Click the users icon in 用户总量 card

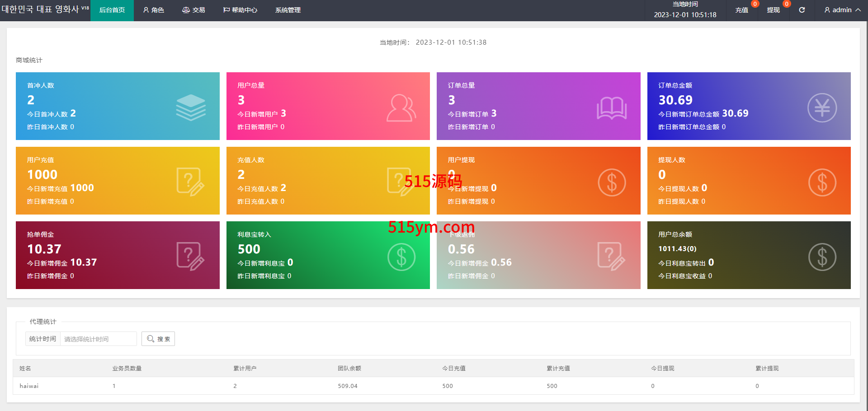pos(401,108)
